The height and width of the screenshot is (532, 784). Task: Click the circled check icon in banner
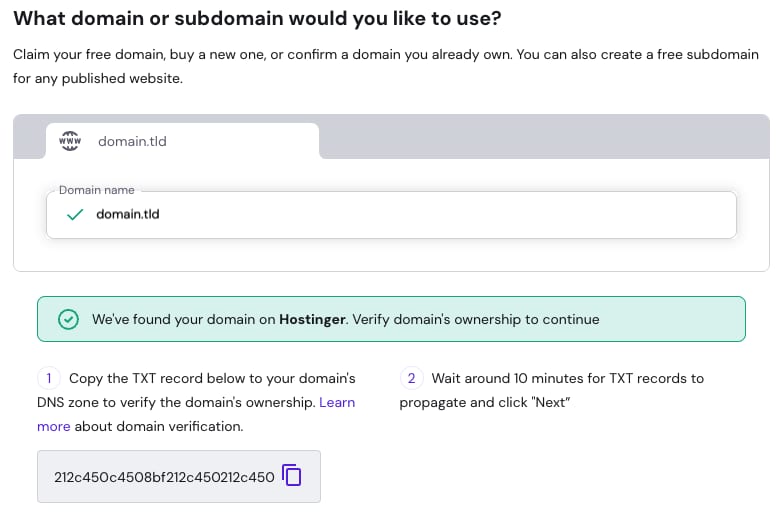68,320
